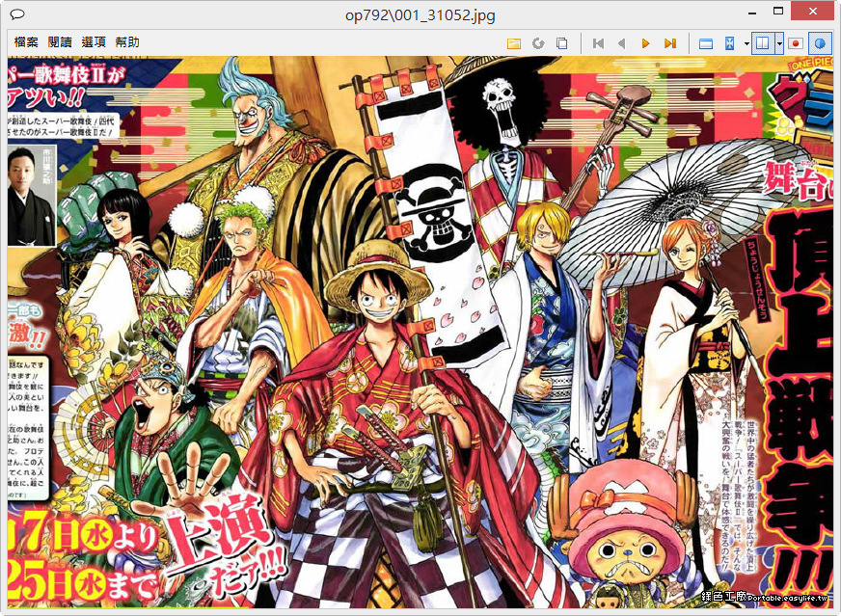The image size is (841, 616).
Task: Expand the page layout dropdown arrow
Action: click(779, 43)
